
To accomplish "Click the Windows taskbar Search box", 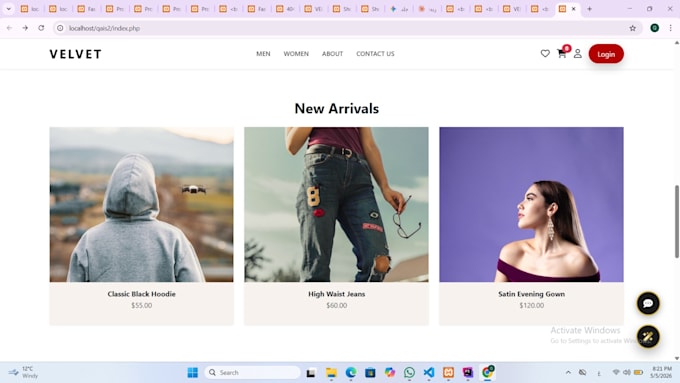I will [x=252, y=373].
